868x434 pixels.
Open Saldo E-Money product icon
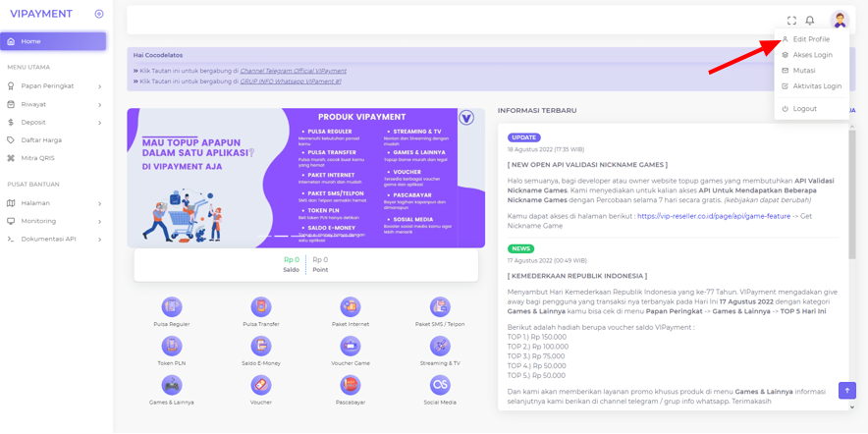pos(261,346)
